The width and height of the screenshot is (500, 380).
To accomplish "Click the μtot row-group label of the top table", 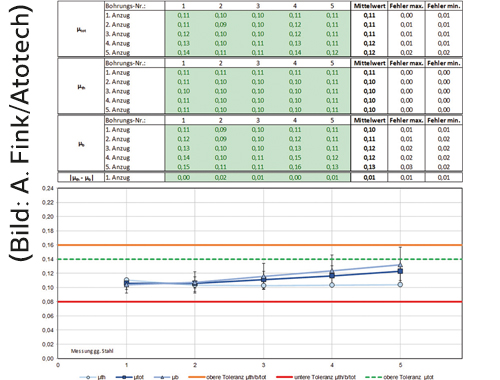I will pos(81,30).
